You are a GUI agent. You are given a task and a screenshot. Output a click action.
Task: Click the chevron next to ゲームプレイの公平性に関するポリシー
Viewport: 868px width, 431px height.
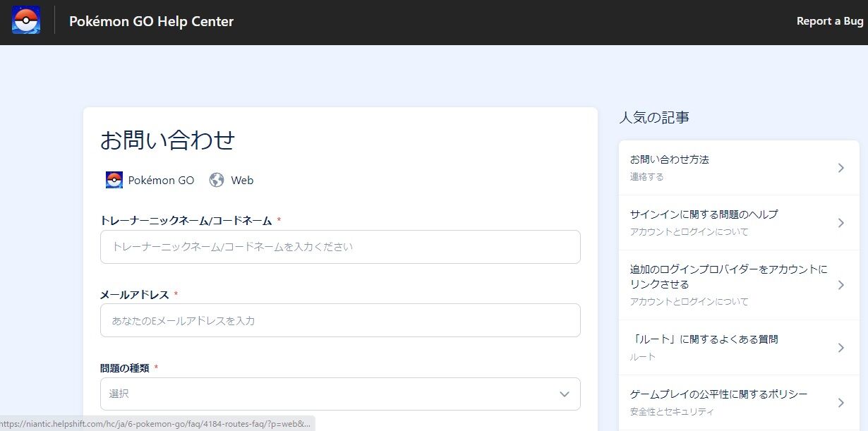840,403
